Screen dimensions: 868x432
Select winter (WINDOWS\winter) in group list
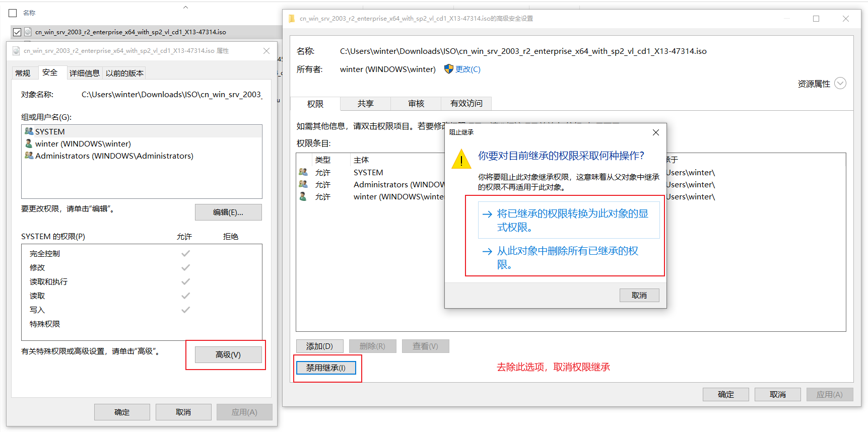click(142, 143)
